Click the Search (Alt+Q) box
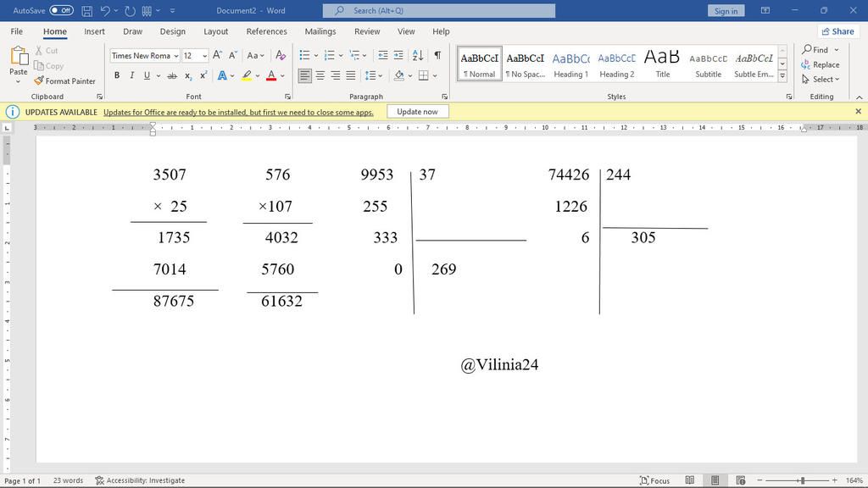This screenshot has width=868, height=488. pos(439,10)
